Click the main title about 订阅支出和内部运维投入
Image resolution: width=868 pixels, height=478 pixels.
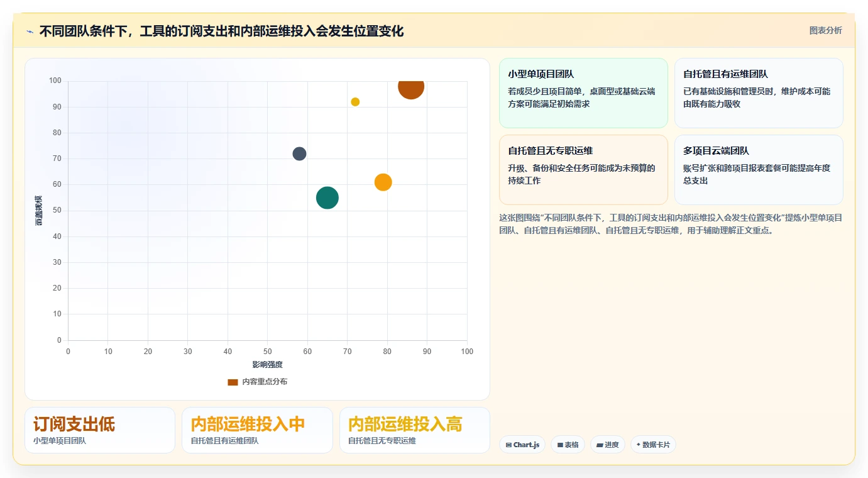pyautogui.click(x=221, y=31)
